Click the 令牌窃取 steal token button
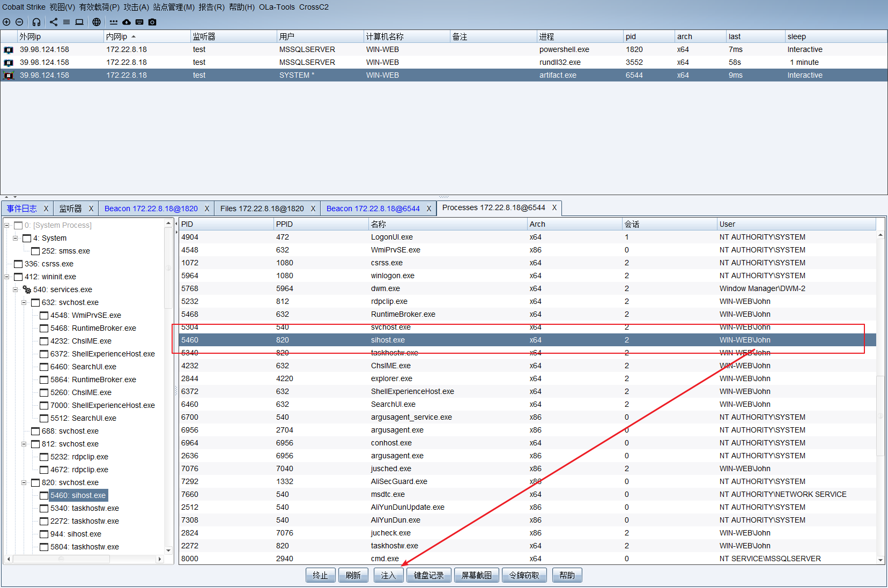The height and width of the screenshot is (588, 888). pos(524,575)
